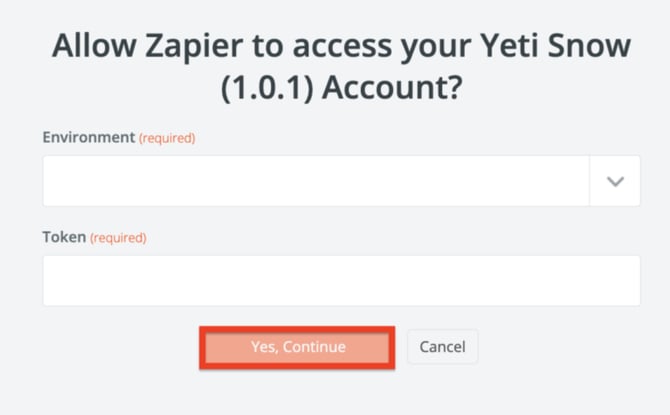Show Environment options via down arrow
Image resolution: width=670 pixels, height=415 pixels.
615,181
